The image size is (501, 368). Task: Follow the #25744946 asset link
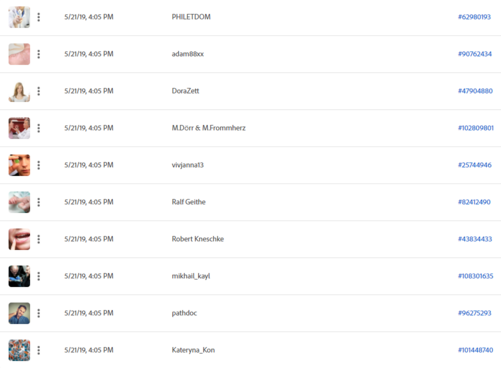475,165
